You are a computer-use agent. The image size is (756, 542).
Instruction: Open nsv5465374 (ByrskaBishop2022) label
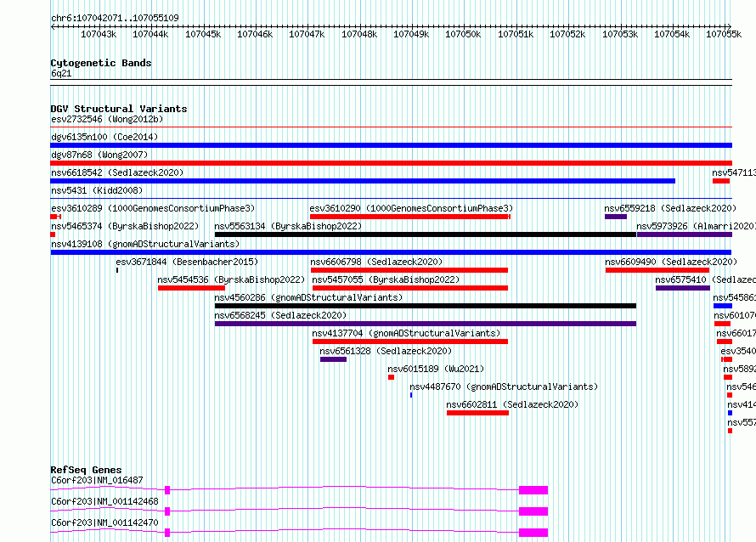[125, 226]
